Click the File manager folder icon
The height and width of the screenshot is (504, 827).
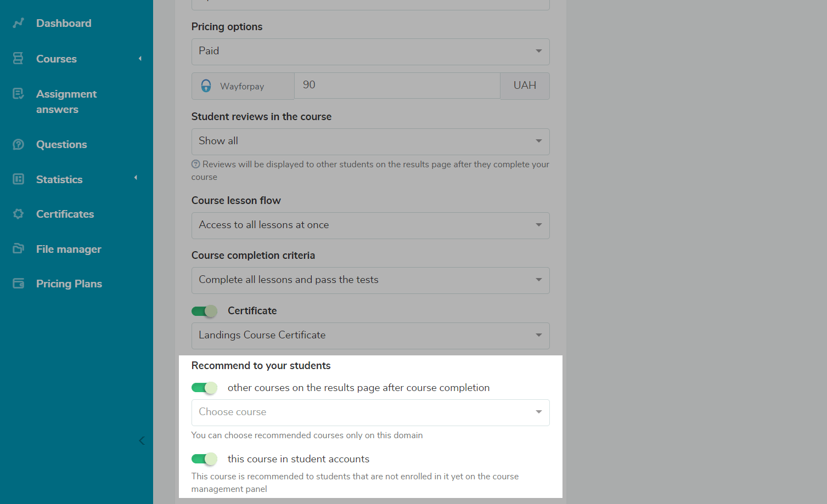[x=18, y=249]
